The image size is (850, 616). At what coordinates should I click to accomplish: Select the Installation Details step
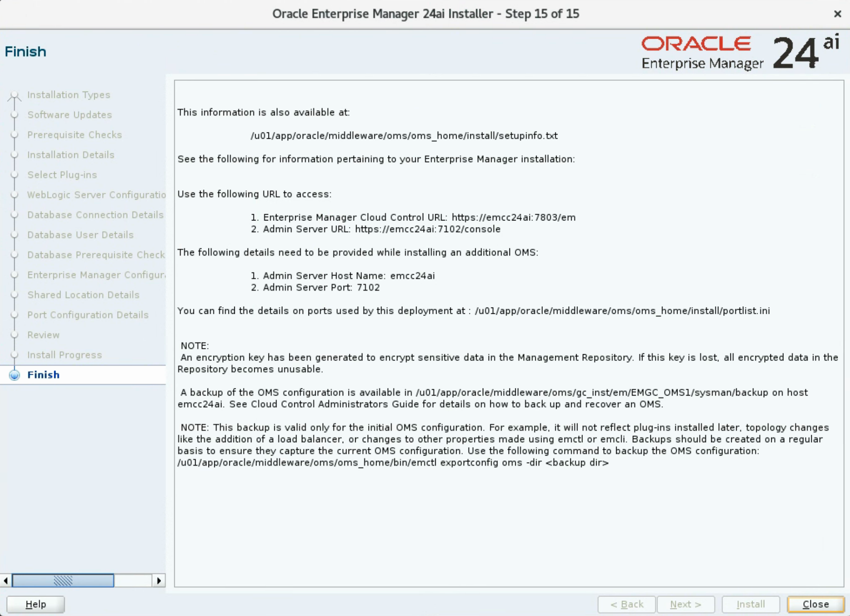coord(71,155)
